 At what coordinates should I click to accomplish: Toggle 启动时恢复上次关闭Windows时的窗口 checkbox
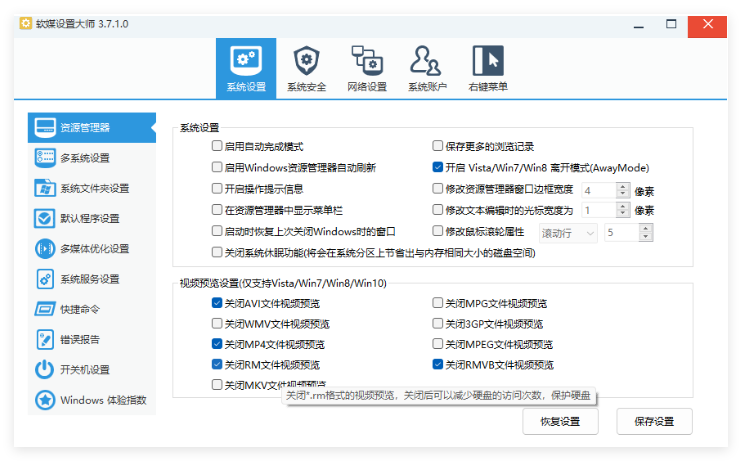[217, 230]
